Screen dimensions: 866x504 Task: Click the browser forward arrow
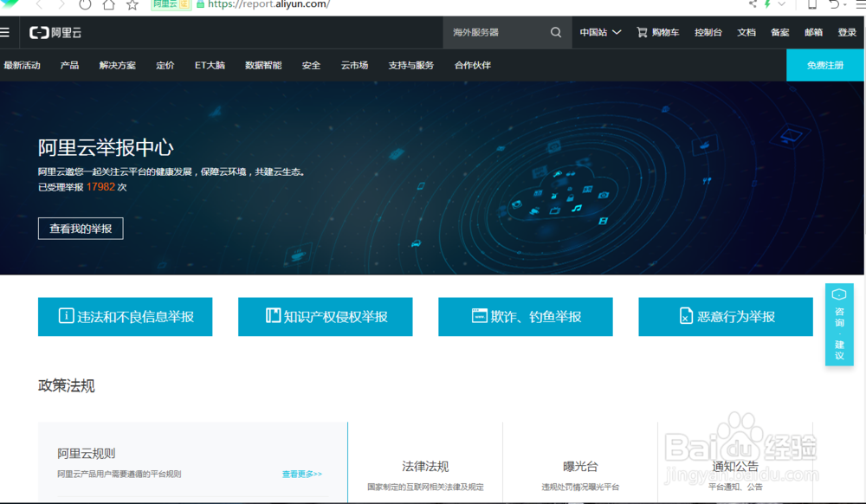coord(61,4)
